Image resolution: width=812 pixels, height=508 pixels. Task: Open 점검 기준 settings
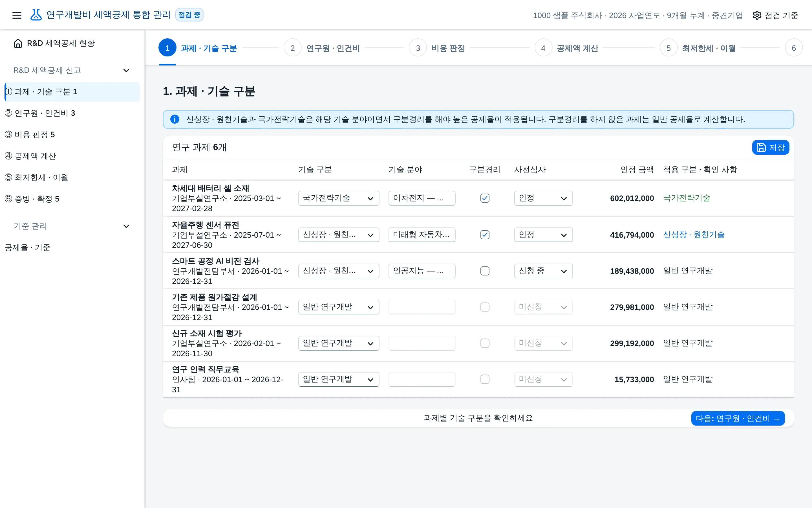[x=775, y=15]
